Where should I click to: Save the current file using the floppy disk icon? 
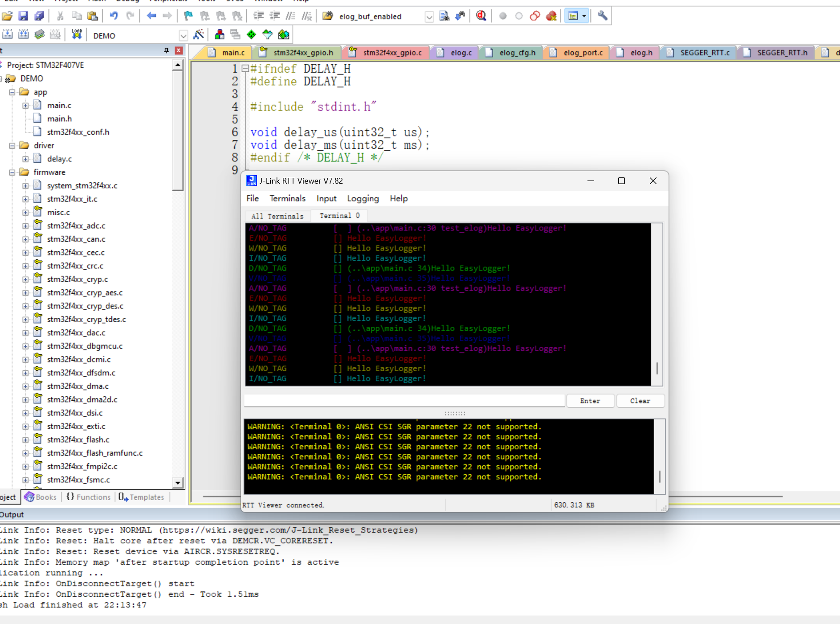(23, 16)
